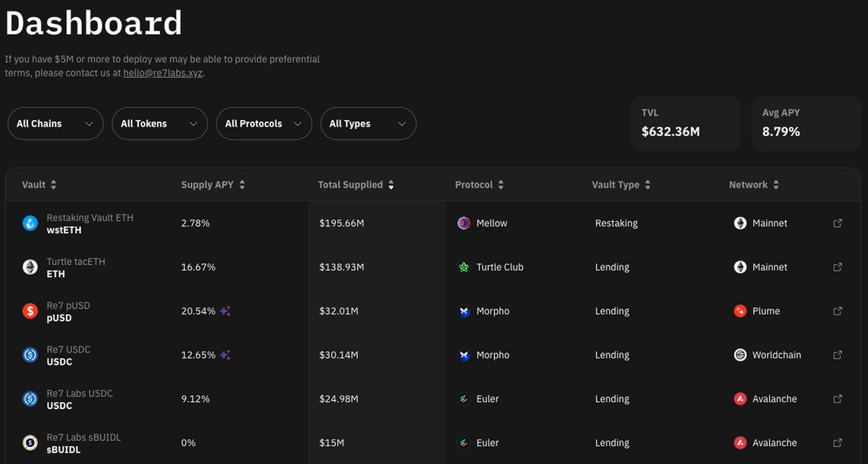Open the Restaking Vault ETH vault
Image resolution: width=868 pixels, height=464 pixels.
(90, 224)
